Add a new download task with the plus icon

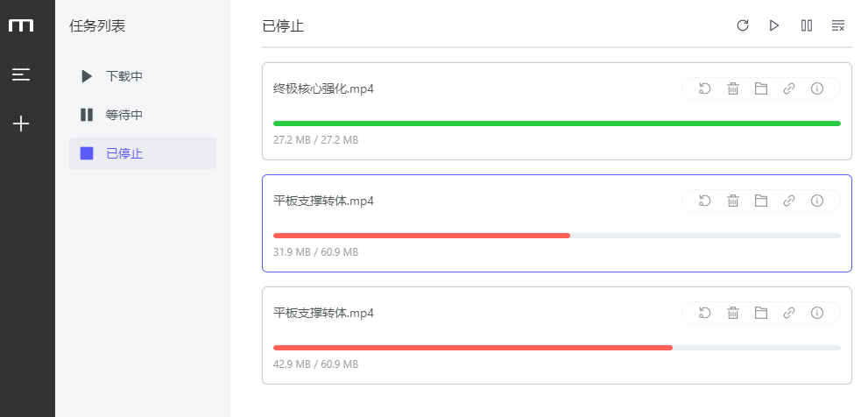click(x=21, y=124)
